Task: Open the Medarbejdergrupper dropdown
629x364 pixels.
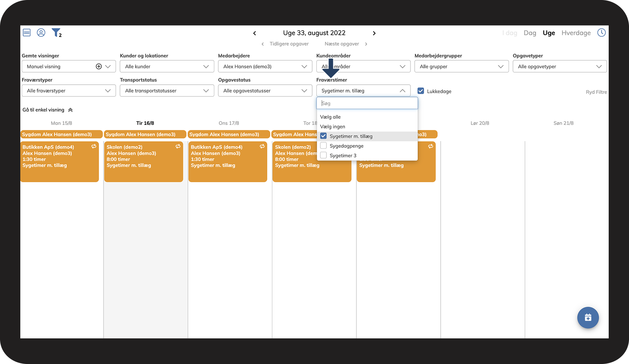Action: [462, 67]
